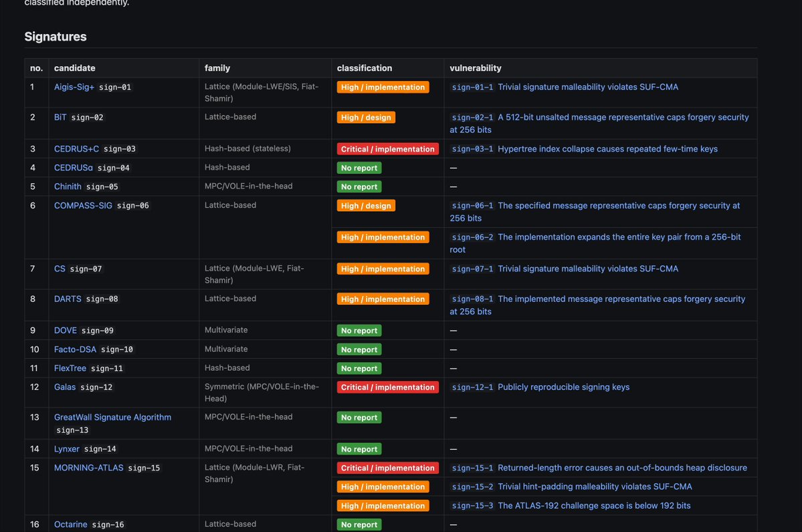The image size is (802, 532).
Task: Open the Aigis-Sig+ candidate link
Action: click(74, 87)
